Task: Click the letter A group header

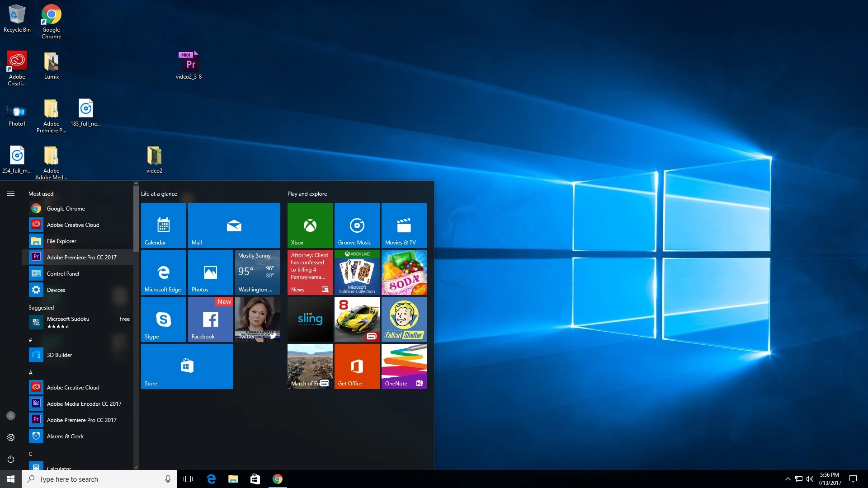Action: tap(31, 372)
